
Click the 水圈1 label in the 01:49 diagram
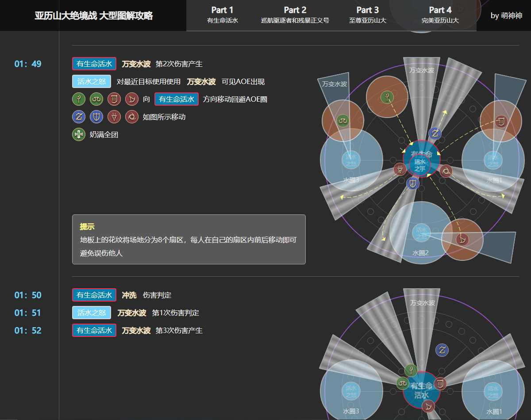(x=493, y=180)
